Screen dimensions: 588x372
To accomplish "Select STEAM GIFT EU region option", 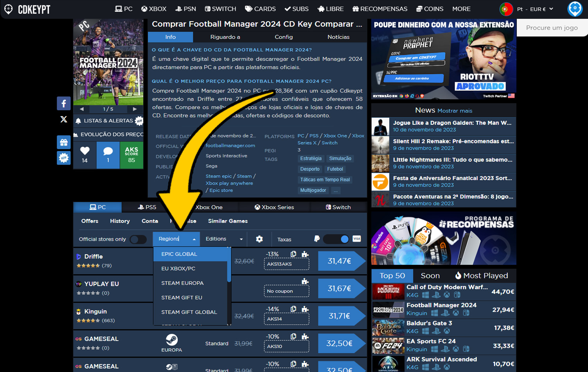I will click(x=191, y=297).
